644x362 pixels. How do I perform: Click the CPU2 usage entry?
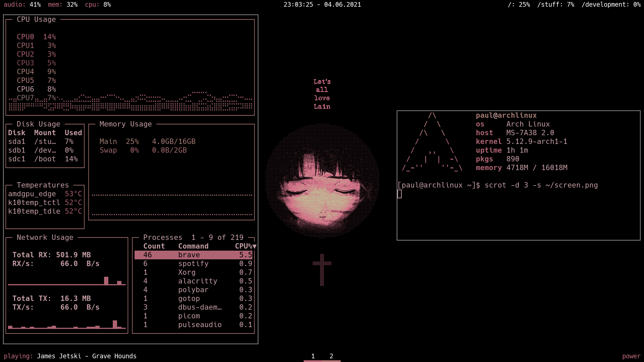tap(36, 54)
